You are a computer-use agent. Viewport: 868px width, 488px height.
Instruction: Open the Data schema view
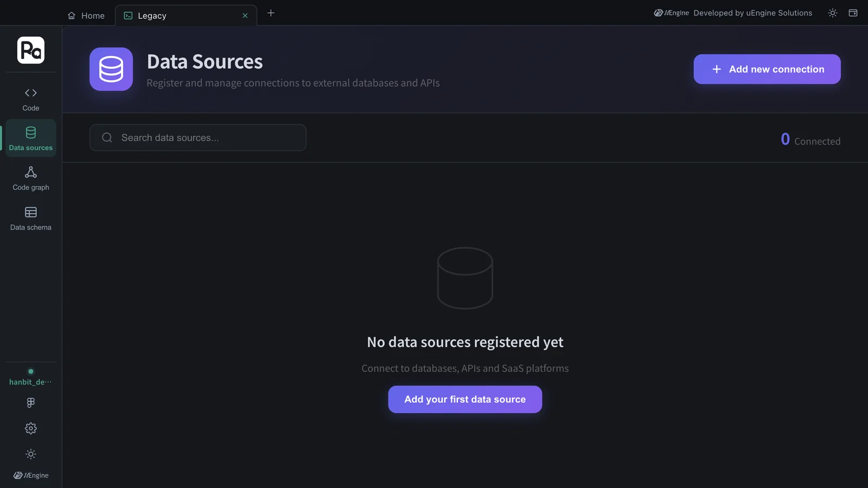(x=31, y=219)
